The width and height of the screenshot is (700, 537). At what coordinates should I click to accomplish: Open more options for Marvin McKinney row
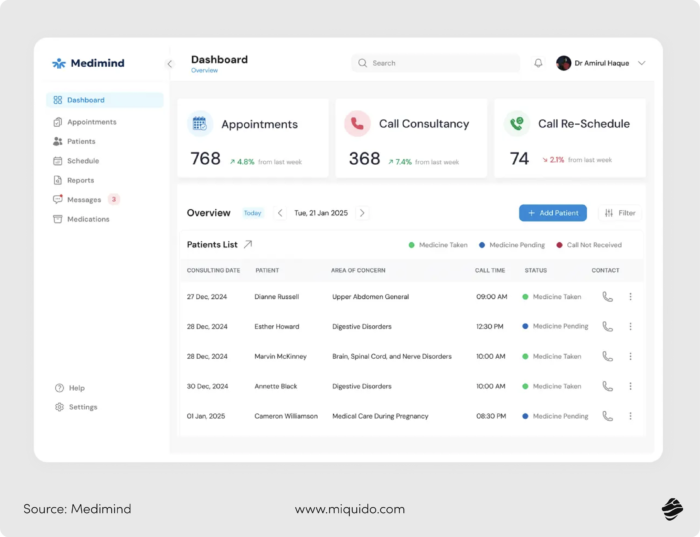point(630,356)
